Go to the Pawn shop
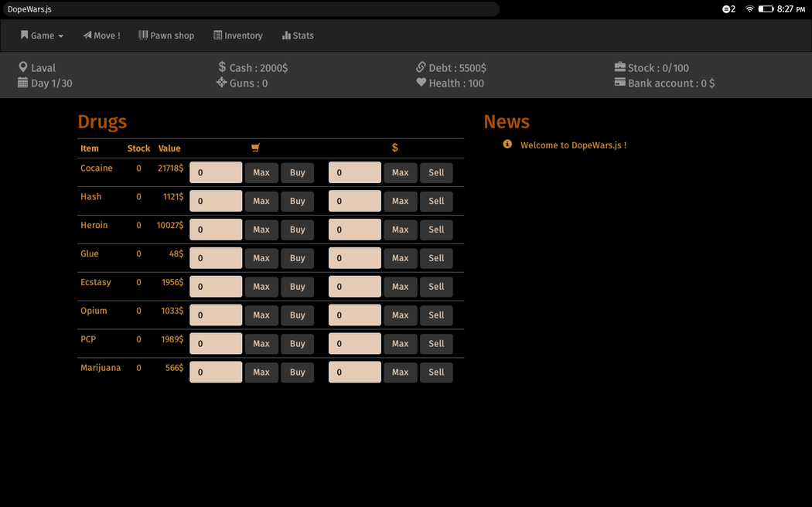 point(166,36)
